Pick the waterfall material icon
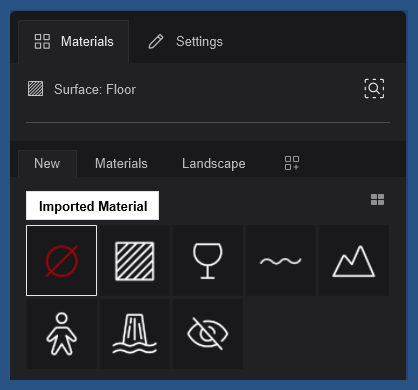The image size is (418, 390). (135, 334)
